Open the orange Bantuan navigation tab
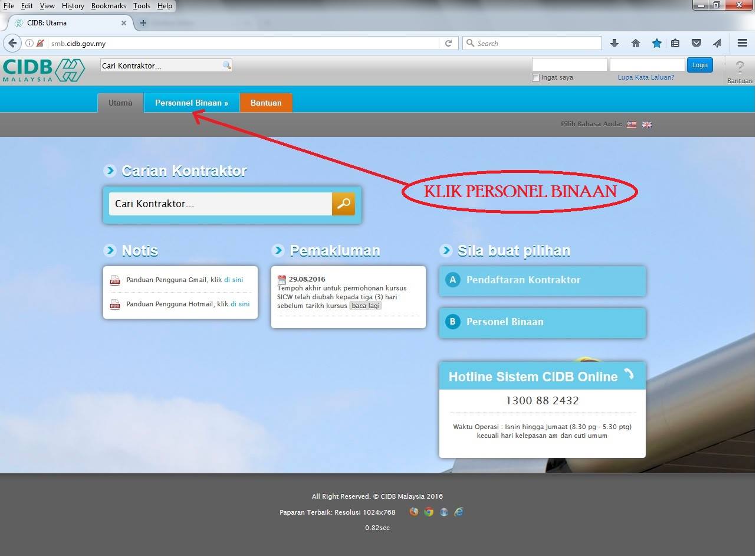The height and width of the screenshot is (556, 756). click(x=266, y=103)
